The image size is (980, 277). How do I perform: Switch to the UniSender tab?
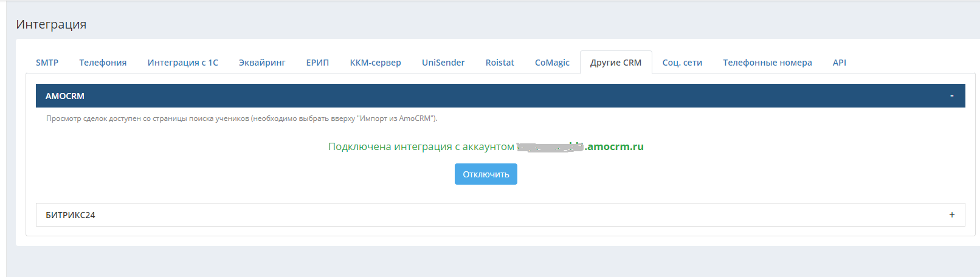pos(443,63)
